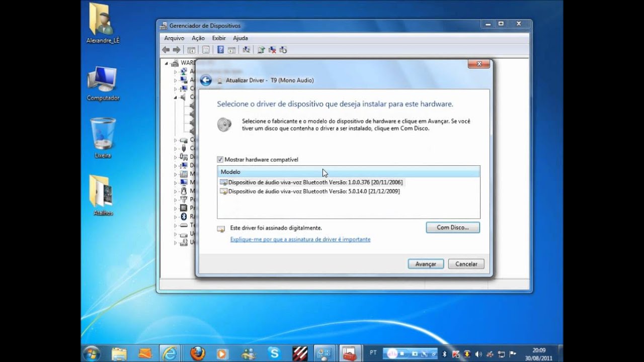Open the Ajuda menu
The width and height of the screenshot is (644, 362).
point(240,38)
